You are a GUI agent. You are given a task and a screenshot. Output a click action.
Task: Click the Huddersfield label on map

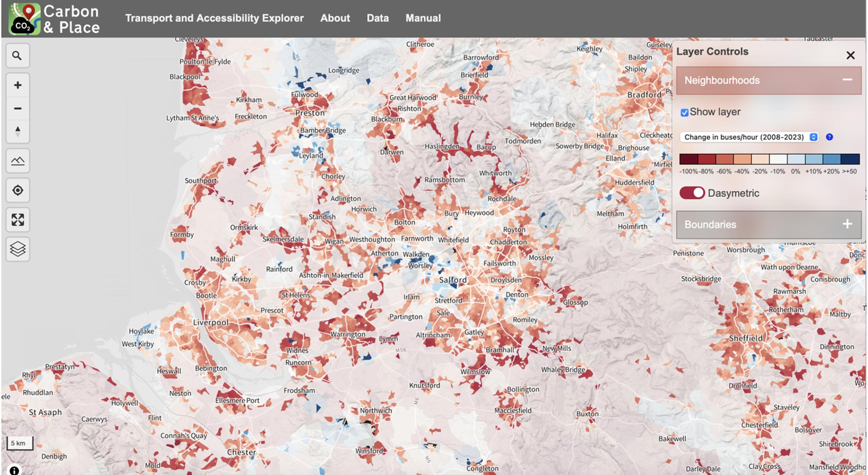tap(635, 183)
